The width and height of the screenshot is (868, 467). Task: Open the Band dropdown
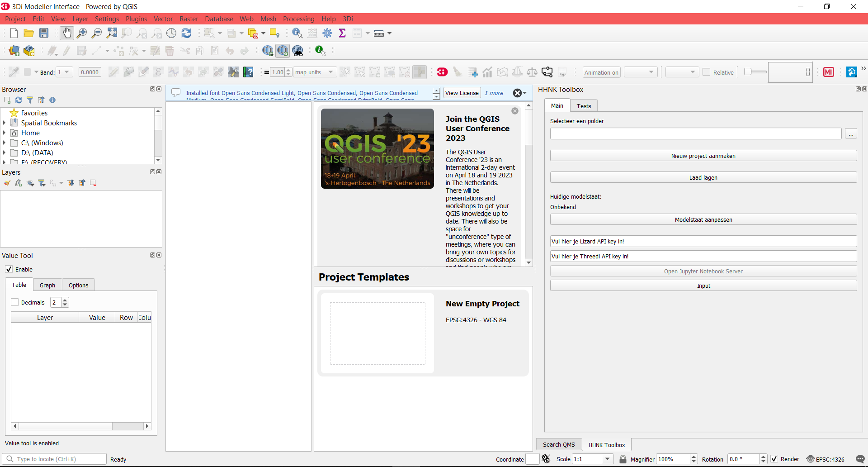coord(64,72)
